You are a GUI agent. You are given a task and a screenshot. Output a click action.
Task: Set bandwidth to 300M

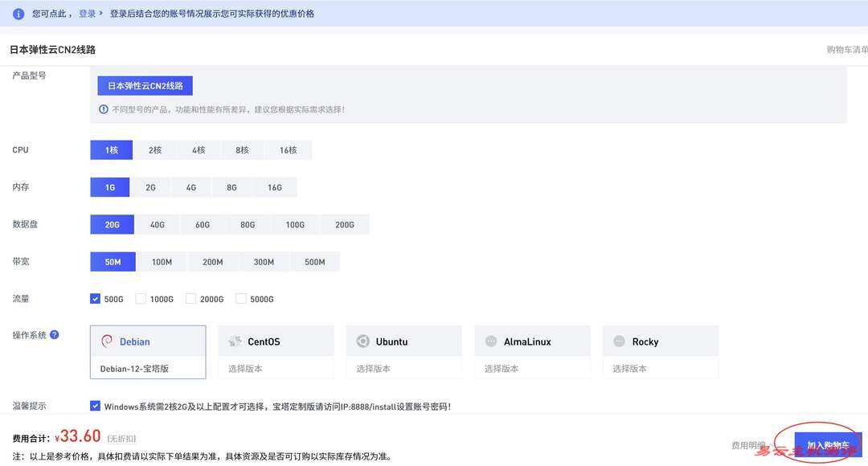coord(264,262)
